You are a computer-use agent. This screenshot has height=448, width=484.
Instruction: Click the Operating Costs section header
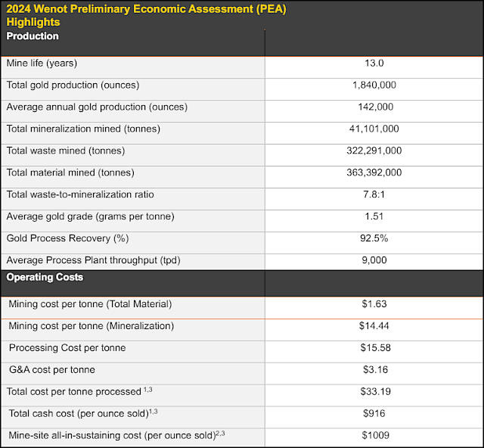tap(45, 278)
